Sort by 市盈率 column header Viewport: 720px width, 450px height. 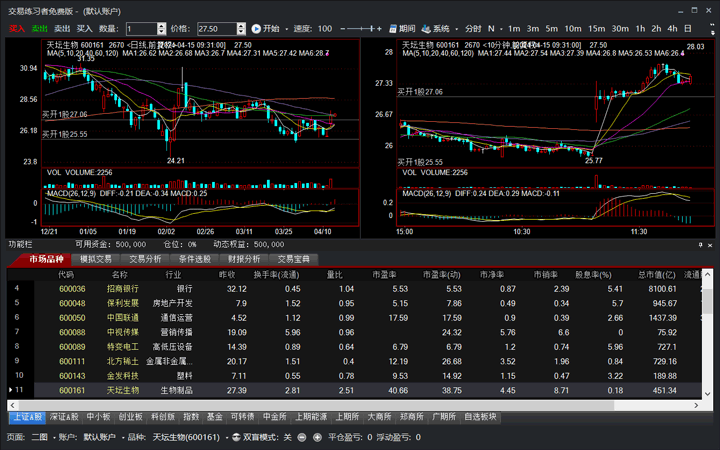(x=384, y=275)
